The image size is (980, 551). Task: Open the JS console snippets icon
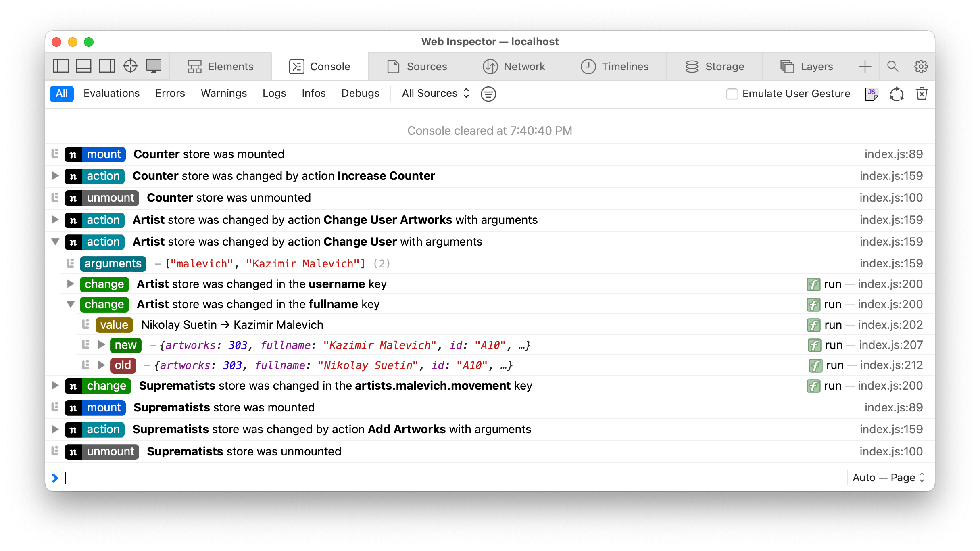point(872,94)
